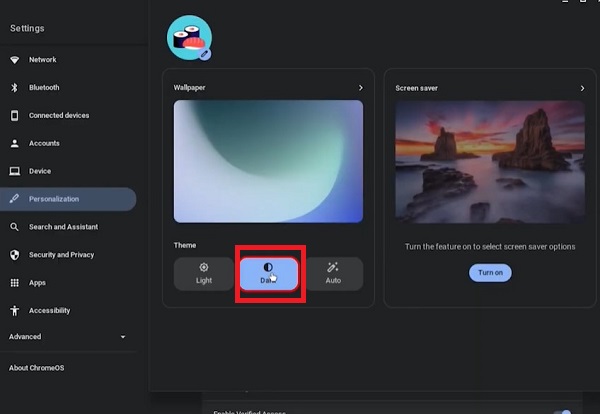Open Wallpaper settings via the chevron
The image size is (600, 414).
360,88
